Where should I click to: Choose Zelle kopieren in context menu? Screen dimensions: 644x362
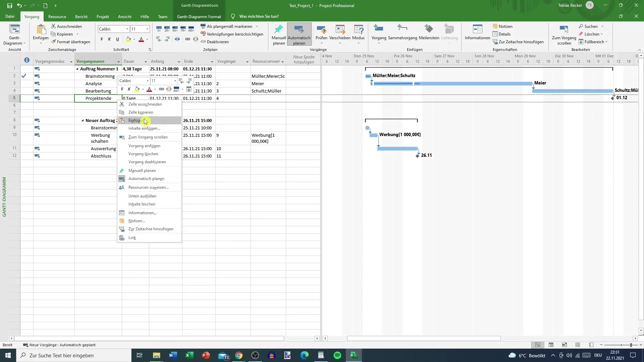(x=149, y=112)
